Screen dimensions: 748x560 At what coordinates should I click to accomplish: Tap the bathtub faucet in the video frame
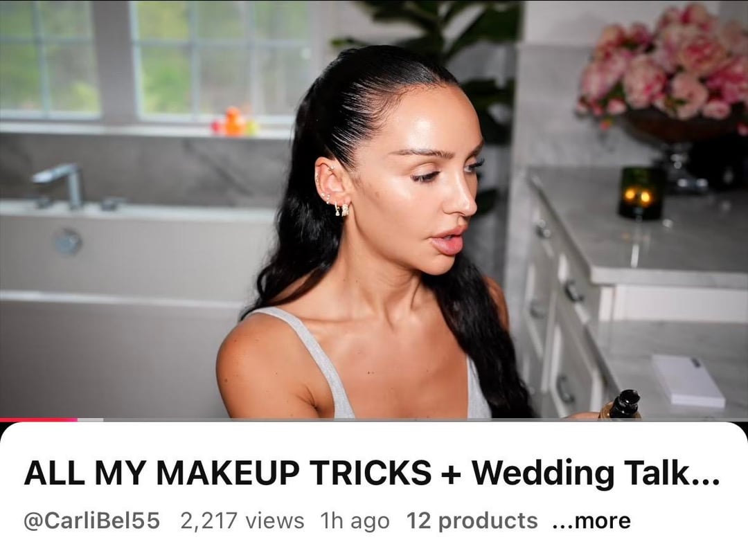[60, 185]
